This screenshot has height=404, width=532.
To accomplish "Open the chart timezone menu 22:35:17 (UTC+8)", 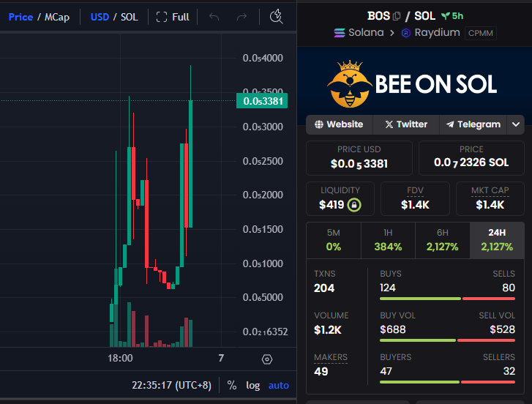I will pos(171,385).
